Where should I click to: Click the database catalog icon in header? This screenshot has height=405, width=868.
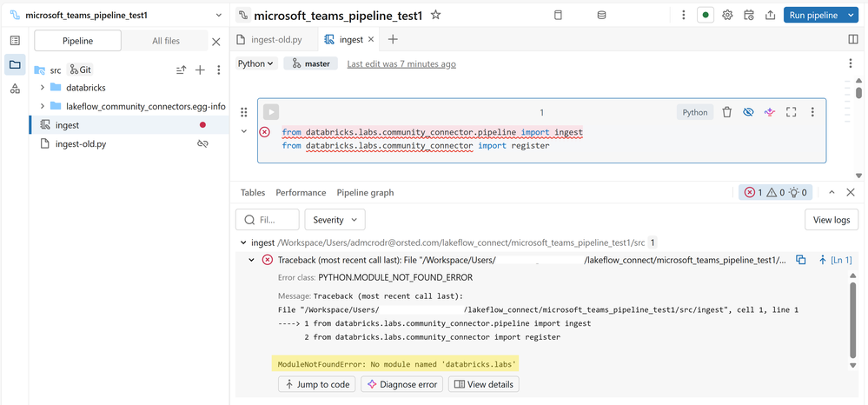602,16
